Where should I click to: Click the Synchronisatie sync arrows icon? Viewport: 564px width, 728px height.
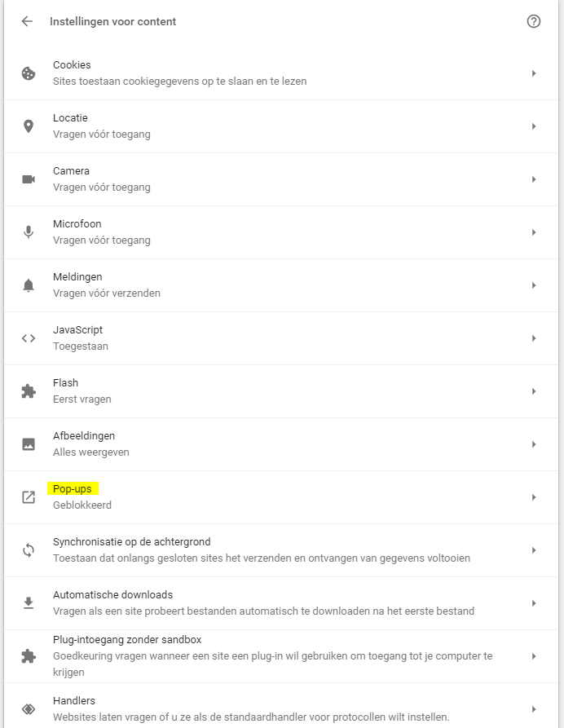(29, 550)
